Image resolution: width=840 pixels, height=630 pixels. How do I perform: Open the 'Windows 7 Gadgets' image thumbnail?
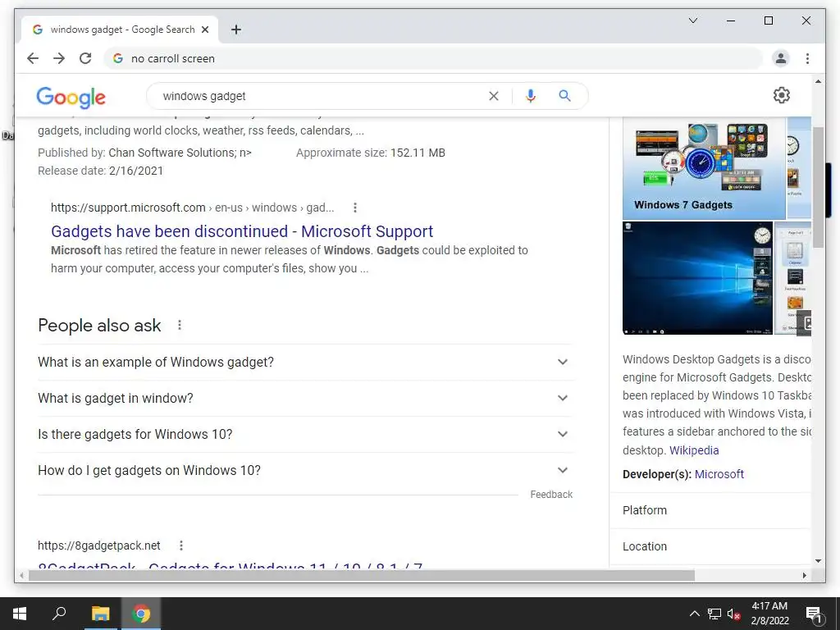click(703, 167)
